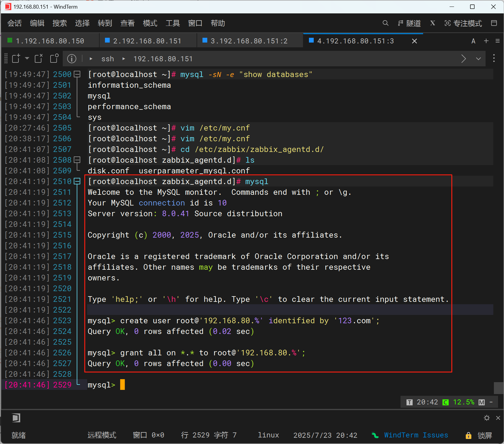Expand the arrow before ssh breadcrumb
This screenshot has height=444, width=504.
coord(91,59)
